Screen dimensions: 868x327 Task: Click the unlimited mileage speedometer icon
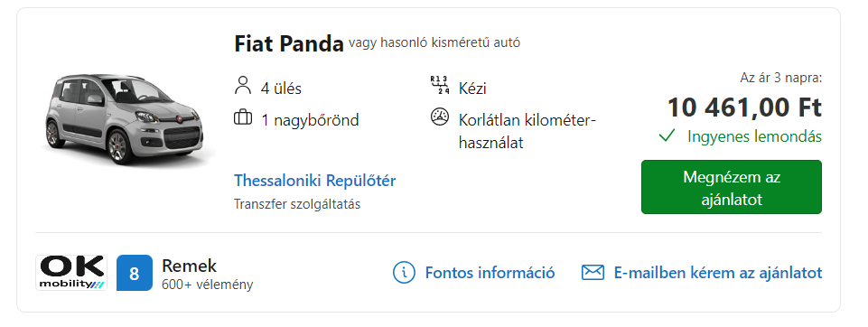[440, 117]
